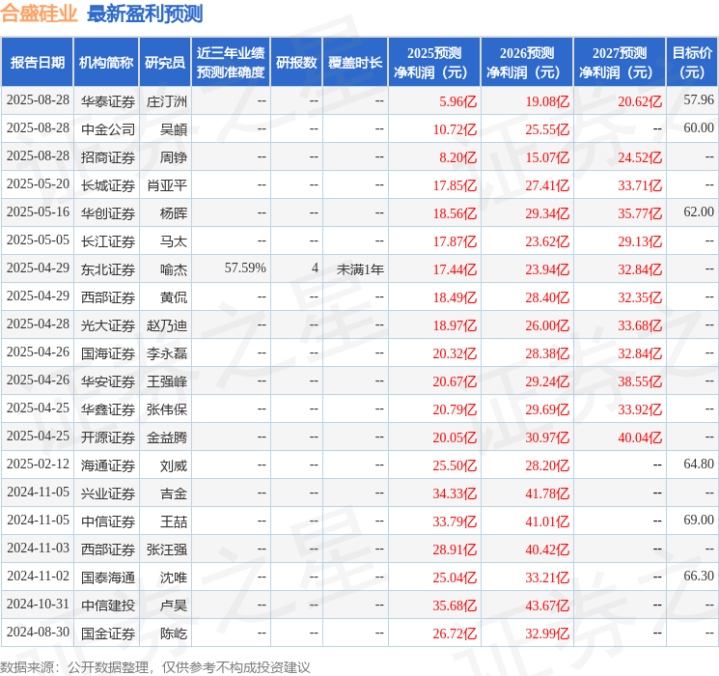Click the 目标价 column header
Screen dimensions: 719x676
click(x=691, y=62)
